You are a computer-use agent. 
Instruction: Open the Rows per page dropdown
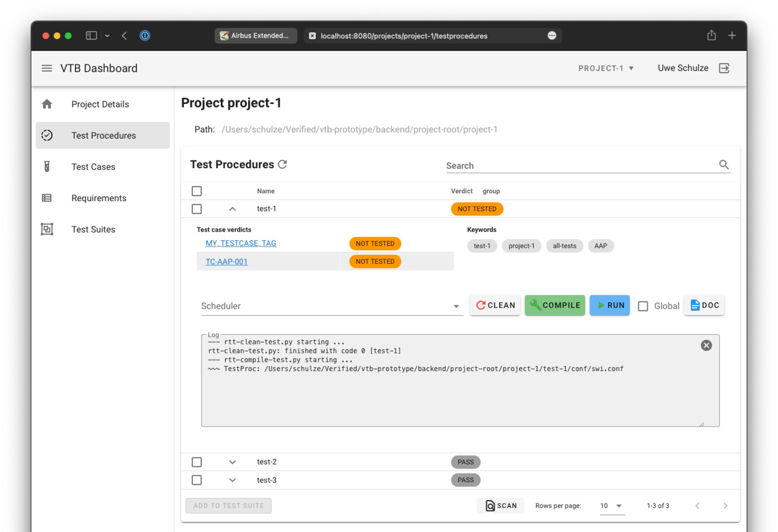pos(612,506)
